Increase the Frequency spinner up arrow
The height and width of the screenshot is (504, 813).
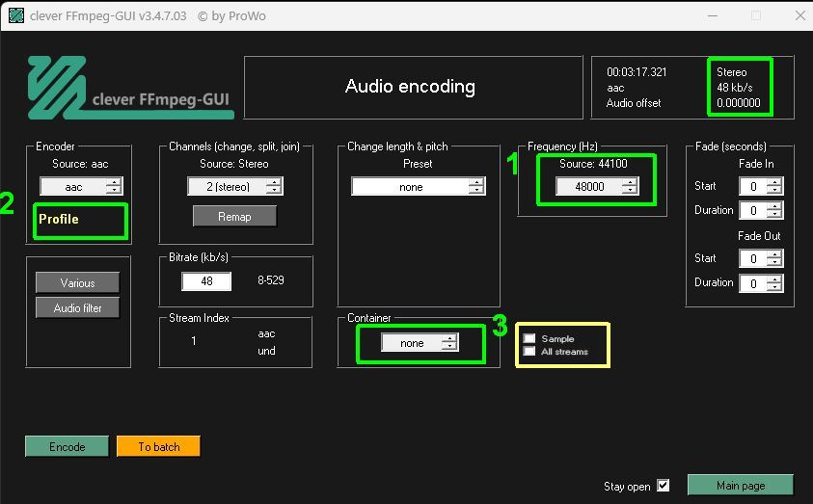[x=630, y=182]
